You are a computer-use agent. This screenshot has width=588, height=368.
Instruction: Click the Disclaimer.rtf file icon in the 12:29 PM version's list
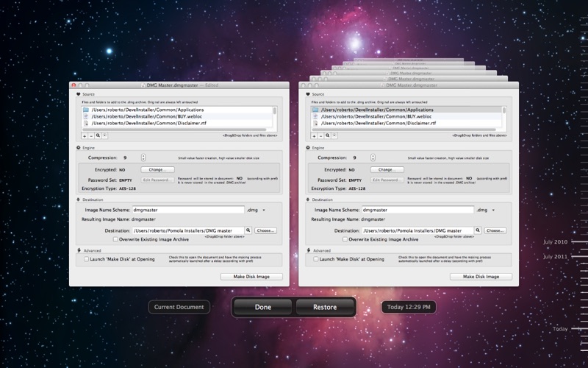coord(315,123)
